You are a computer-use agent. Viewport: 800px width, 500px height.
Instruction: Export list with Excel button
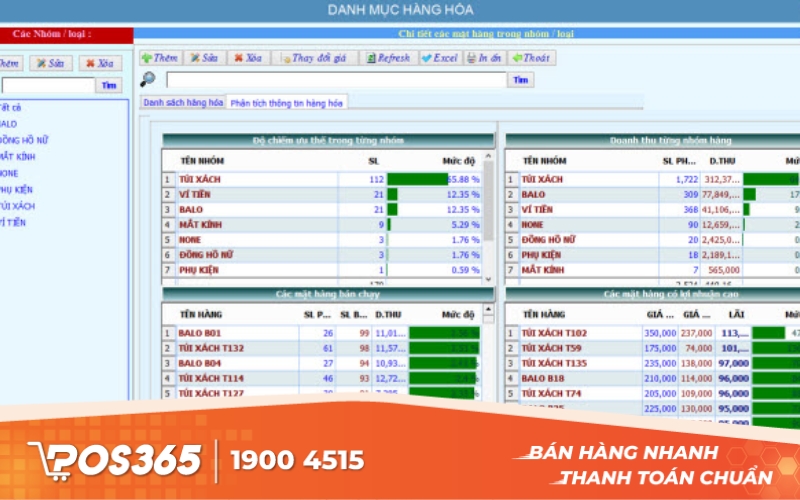(440, 58)
